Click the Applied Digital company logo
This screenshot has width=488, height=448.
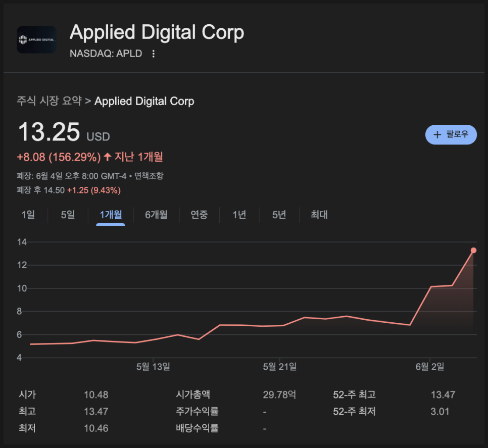click(36, 39)
